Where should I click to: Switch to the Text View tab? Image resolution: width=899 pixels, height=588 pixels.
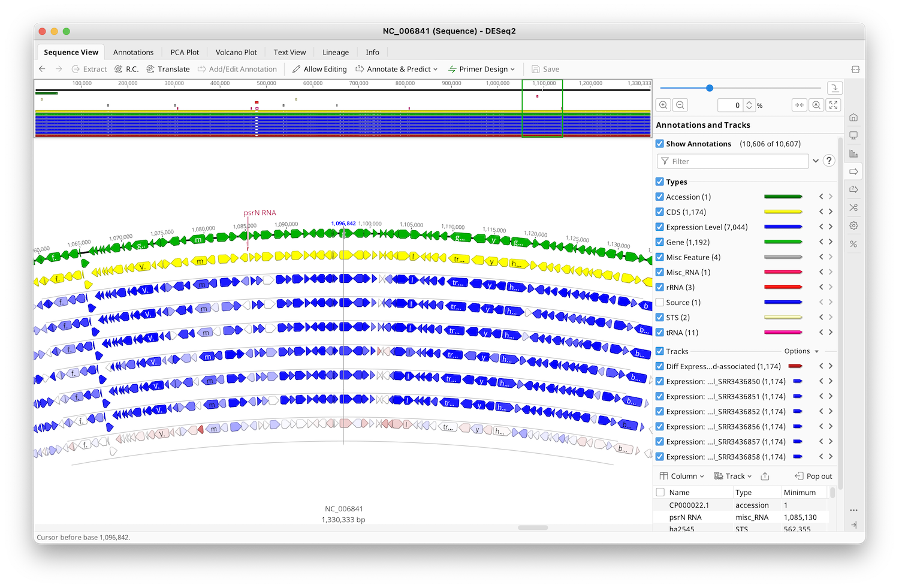tap(289, 52)
